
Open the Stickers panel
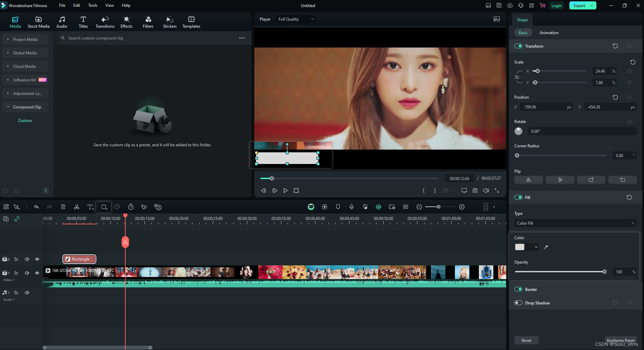170,22
